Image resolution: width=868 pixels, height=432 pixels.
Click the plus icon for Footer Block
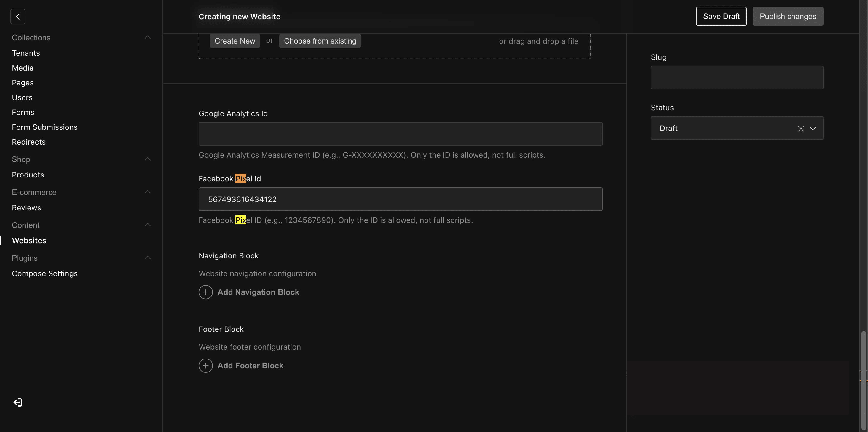point(205,365)
